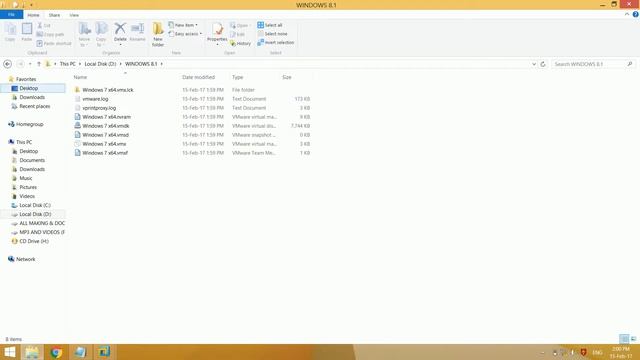Open Properties from the ribbon
The width and height of the screenshot is (640, 360).
217,33
